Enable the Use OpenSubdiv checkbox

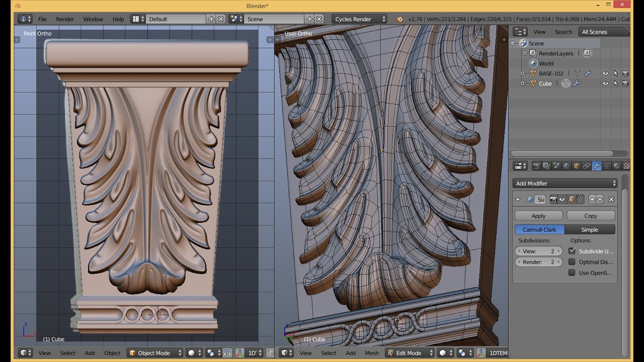pos(572,273)
